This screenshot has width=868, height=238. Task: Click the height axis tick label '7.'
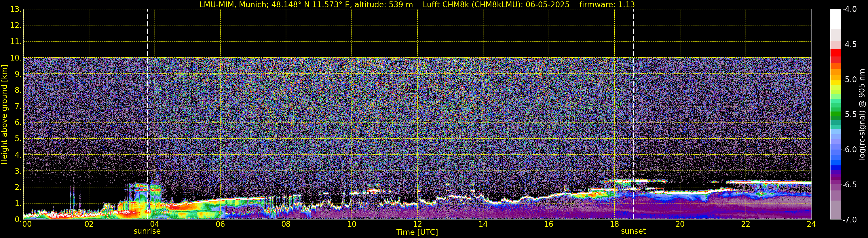coord(18,107)
